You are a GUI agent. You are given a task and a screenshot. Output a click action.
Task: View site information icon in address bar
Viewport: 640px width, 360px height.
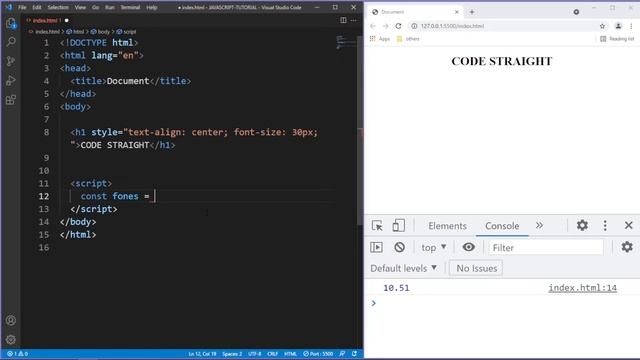[414, 26]
